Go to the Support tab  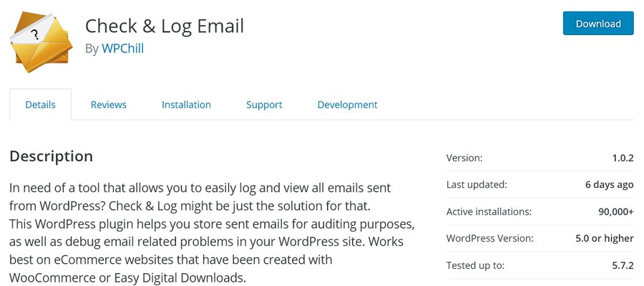(264, 105)
